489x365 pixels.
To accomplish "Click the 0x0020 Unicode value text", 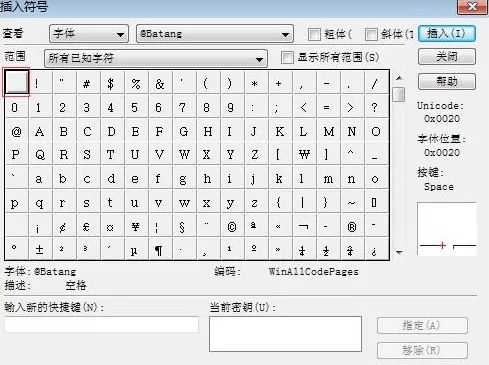I will pos(442,119).
